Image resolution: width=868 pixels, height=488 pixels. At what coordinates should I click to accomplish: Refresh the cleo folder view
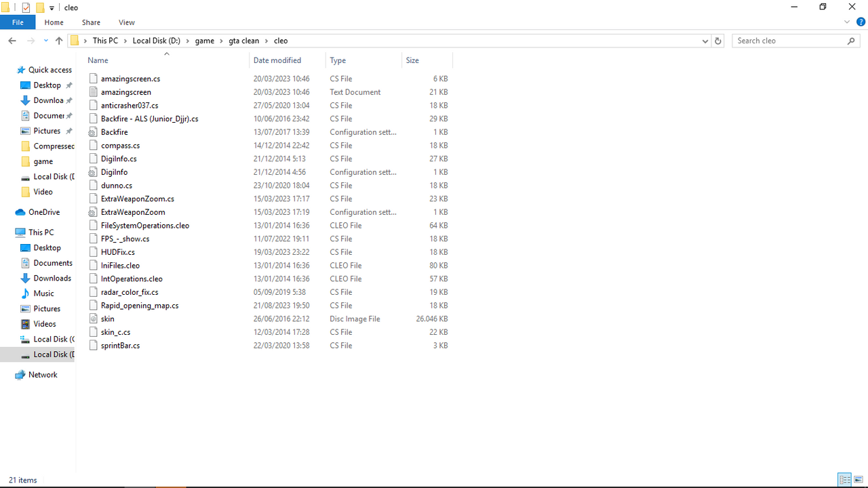tap(718, 41)
